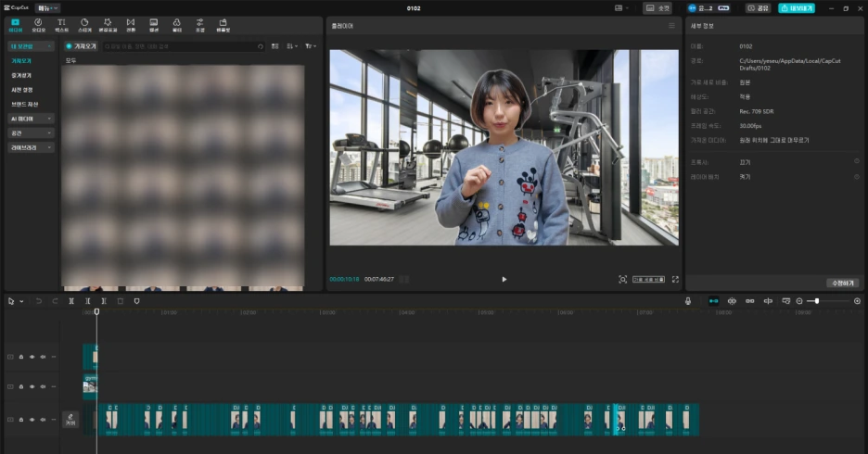Open the sort order dropdown
Screen dimensions: 868x454
point(292,46)
